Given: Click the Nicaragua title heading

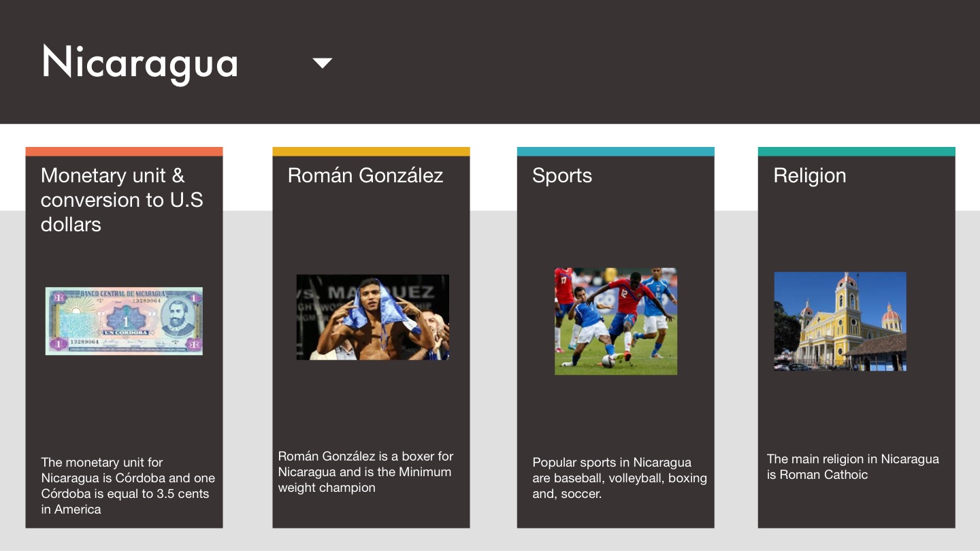Looking at the screenshot, I should (x=140, y=63).
